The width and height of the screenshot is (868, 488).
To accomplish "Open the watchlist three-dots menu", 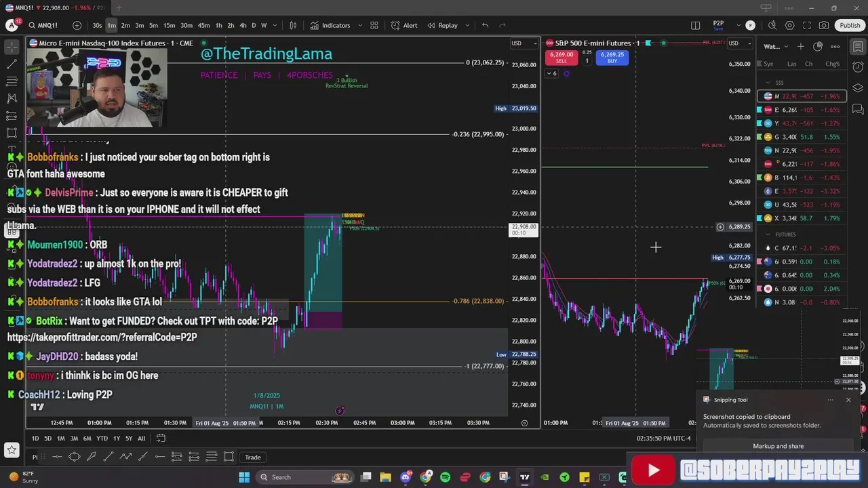I will (x=835, y=47).
